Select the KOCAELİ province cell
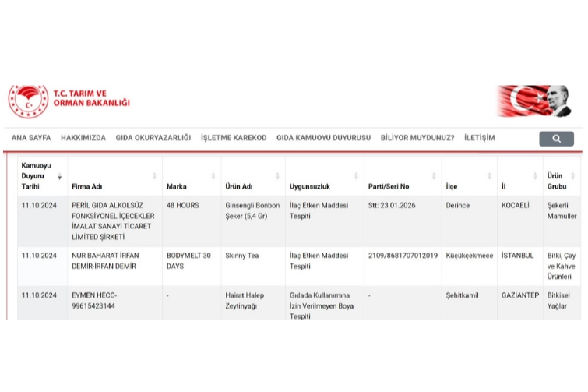588x392 pixels. click(x=520, y=221)
